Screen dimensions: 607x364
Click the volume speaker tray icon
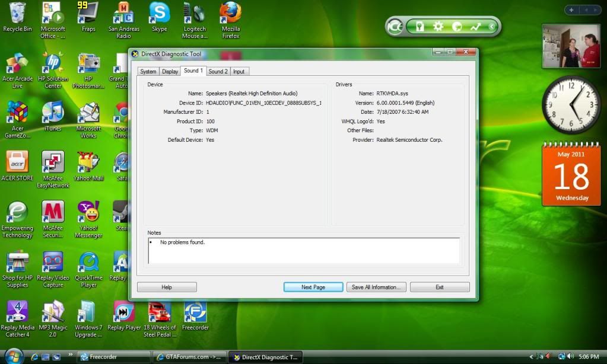570,356
